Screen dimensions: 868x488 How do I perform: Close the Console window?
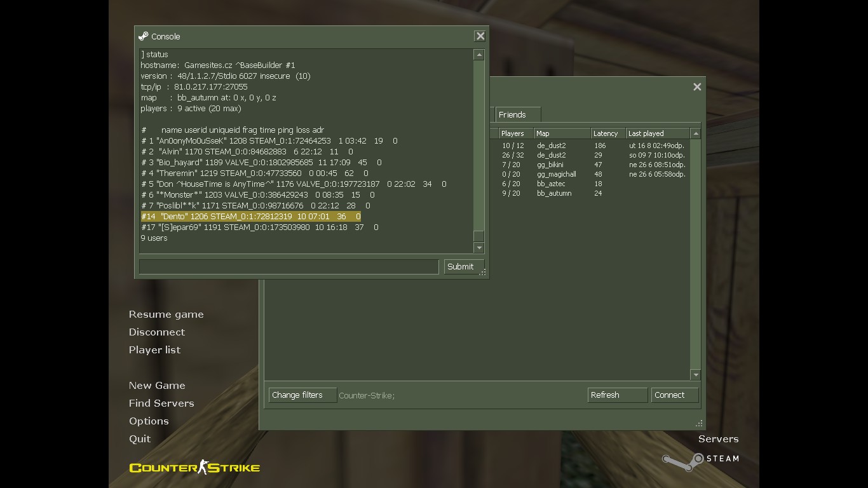click(480, 36)
